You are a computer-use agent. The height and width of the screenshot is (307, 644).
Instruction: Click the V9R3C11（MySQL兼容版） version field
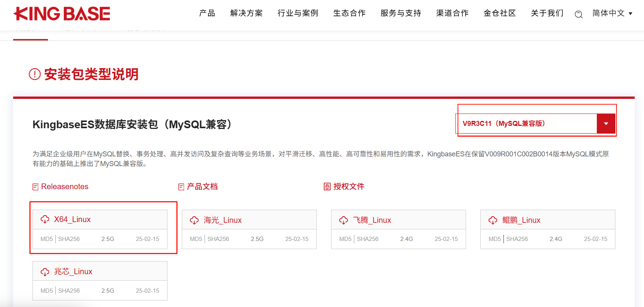tap(526, 124)
